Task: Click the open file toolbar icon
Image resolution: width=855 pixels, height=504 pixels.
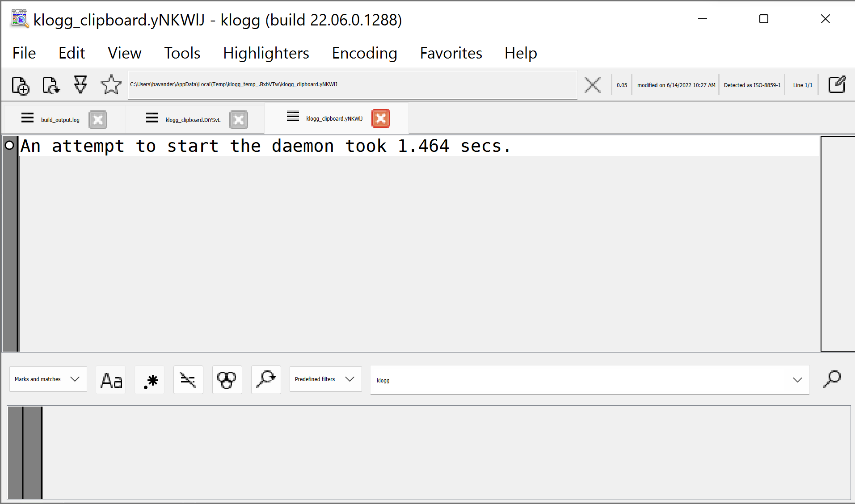Action: tap(21, 85)
